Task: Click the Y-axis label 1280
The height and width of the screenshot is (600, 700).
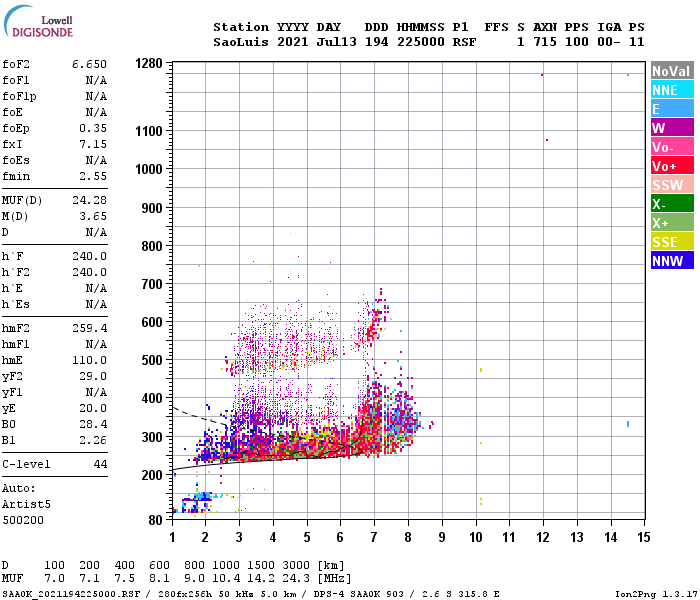Action: 149,63
